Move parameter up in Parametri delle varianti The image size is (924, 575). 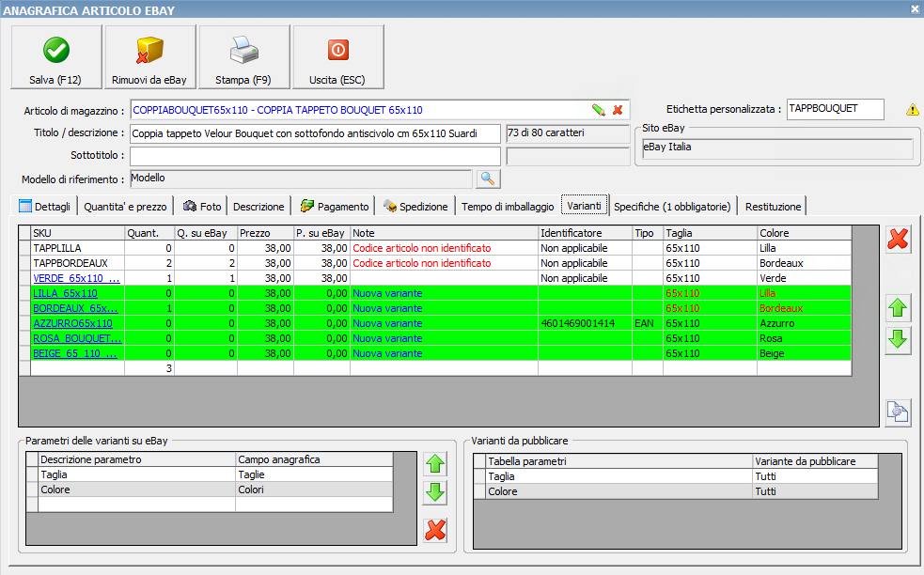[435, 463]
